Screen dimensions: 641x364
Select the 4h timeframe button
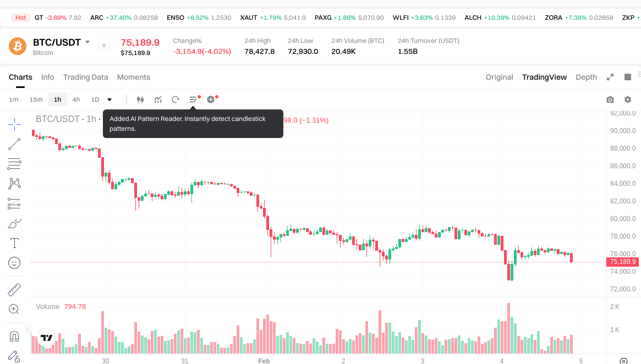pyautogui.click(x=76, y=100)
